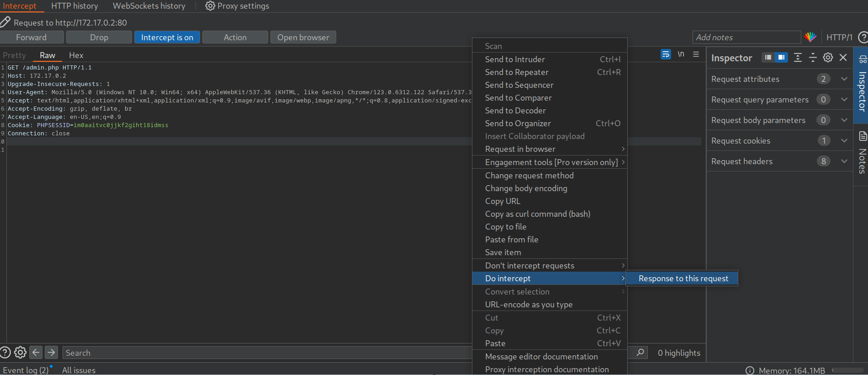868x375 pixels.
Task: Toggle non-printable characters (\n) display
Action: (x=681, y=54)
